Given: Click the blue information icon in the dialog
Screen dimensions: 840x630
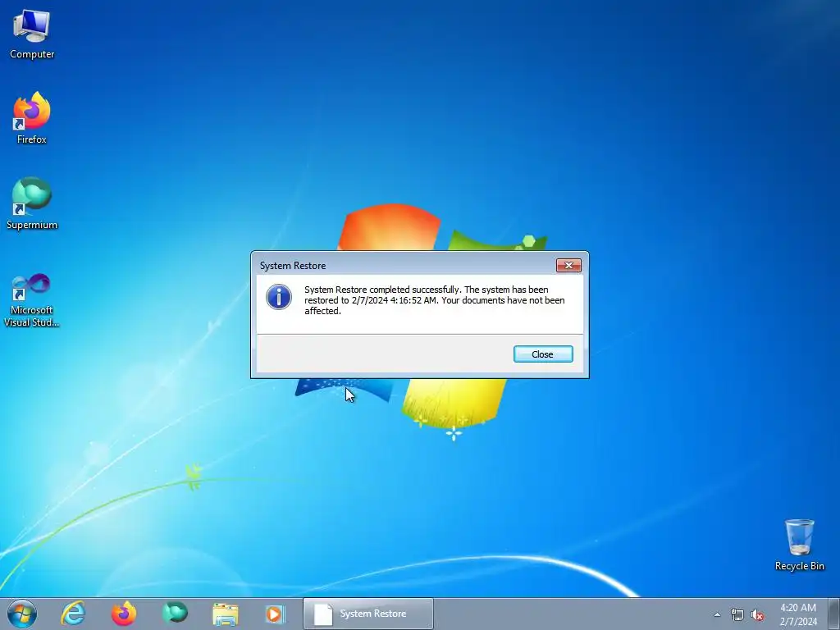Looking at the screenshot, I should coord(279,297).
